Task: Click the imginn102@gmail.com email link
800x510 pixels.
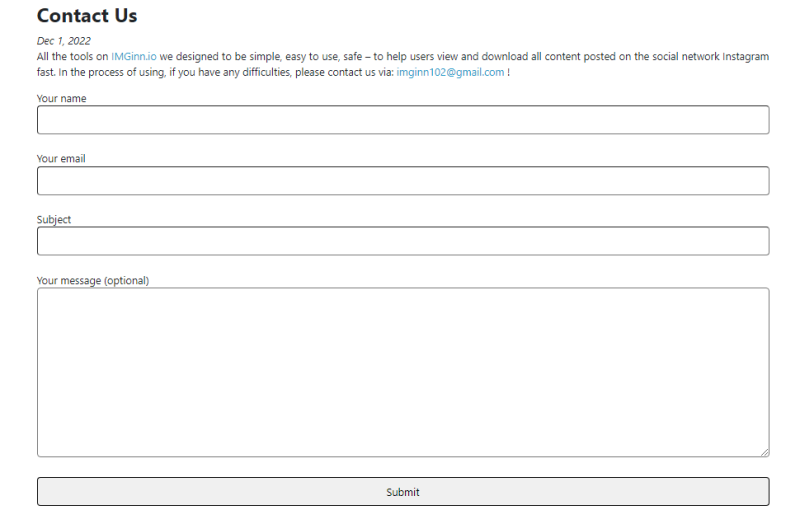Action: (450, 72)
